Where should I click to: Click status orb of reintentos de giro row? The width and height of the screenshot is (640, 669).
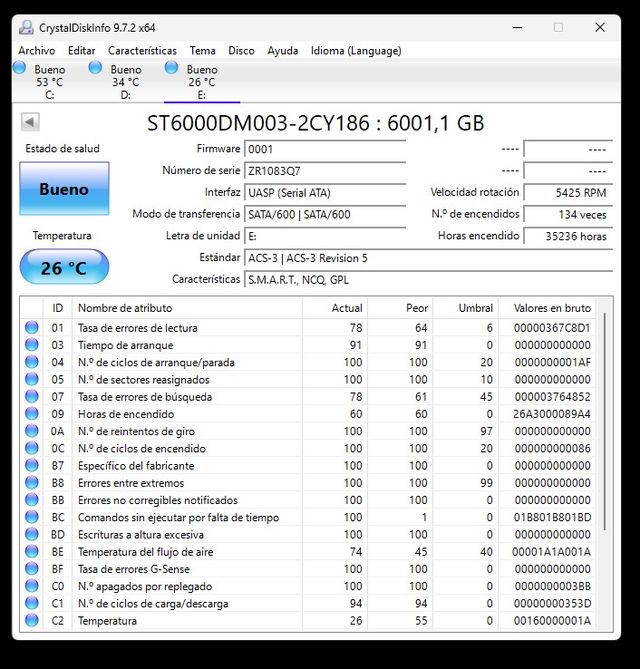pos(32,430)
